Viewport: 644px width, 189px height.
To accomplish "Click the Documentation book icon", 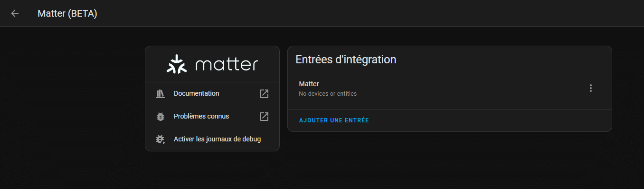I will (x=160, y=93).
